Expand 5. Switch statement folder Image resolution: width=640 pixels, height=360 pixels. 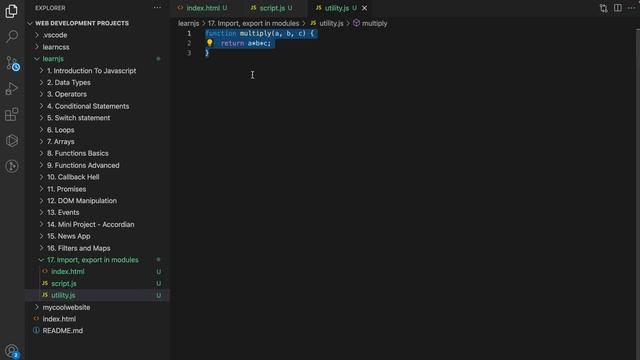click(78, 118)
